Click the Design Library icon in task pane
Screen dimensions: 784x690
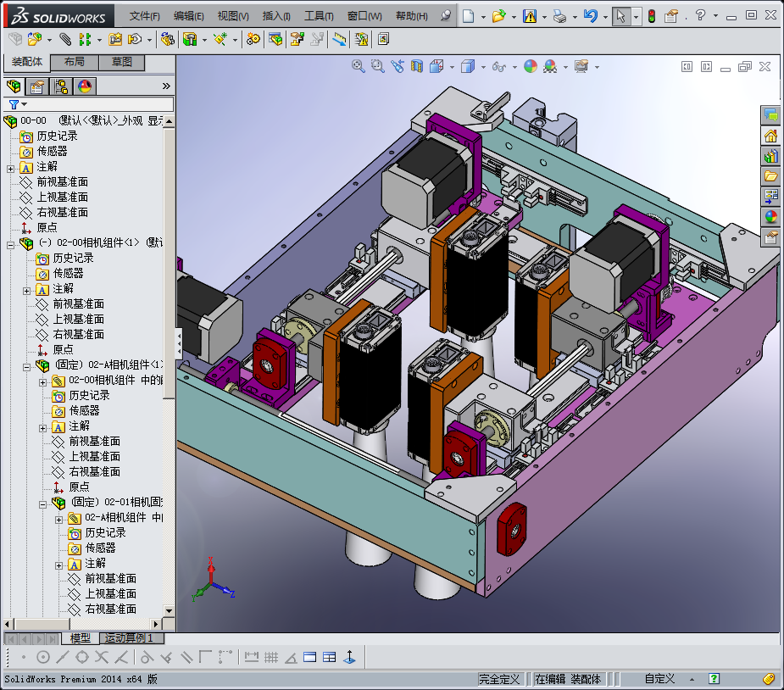coord(771,156)
